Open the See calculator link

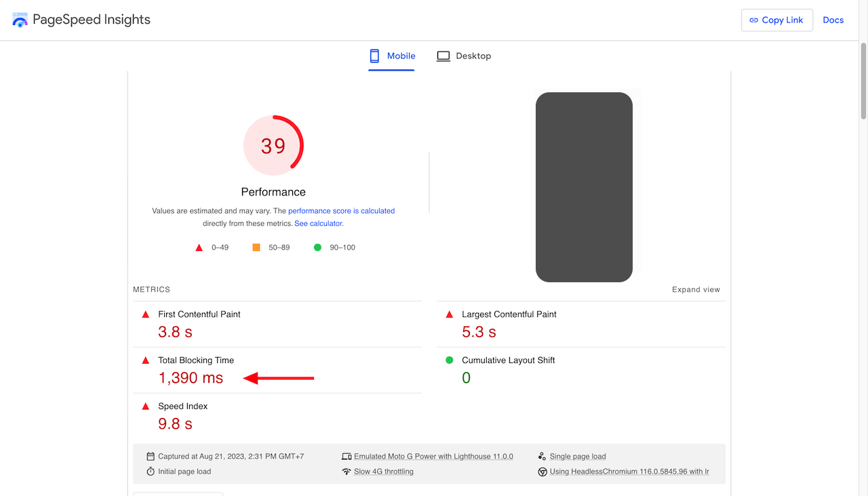pos(319,223)
